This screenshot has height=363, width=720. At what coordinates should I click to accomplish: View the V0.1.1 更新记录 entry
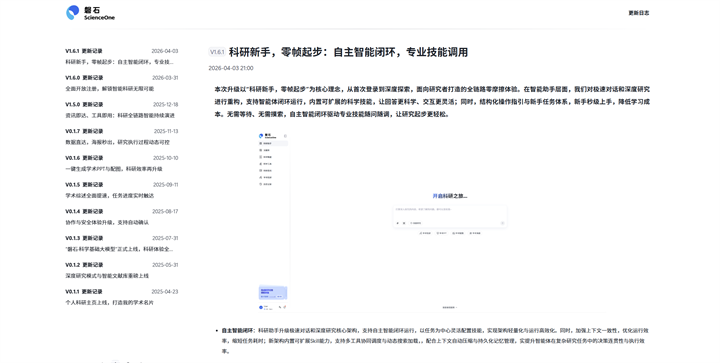(x=84, y=291)
